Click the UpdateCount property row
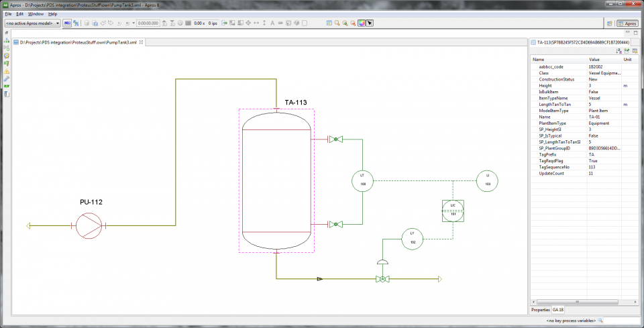 (x=585, y=173)
